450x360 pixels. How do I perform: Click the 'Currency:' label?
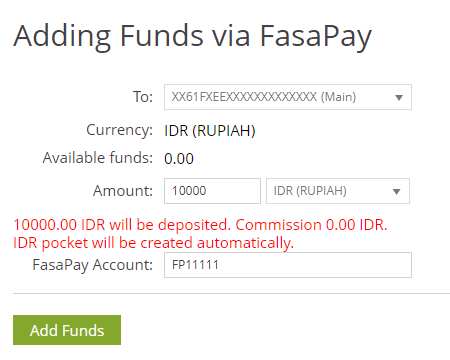pyautogui.click(x=120, y=130)
